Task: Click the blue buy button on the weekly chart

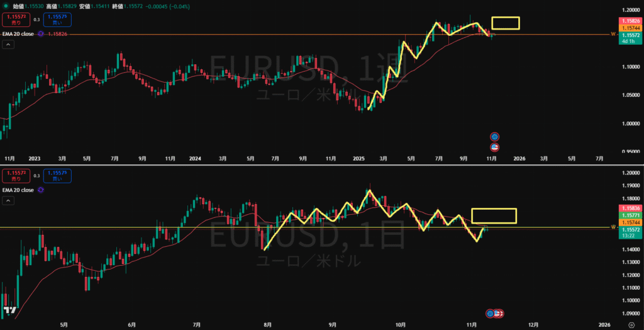Action: (57, 19)
